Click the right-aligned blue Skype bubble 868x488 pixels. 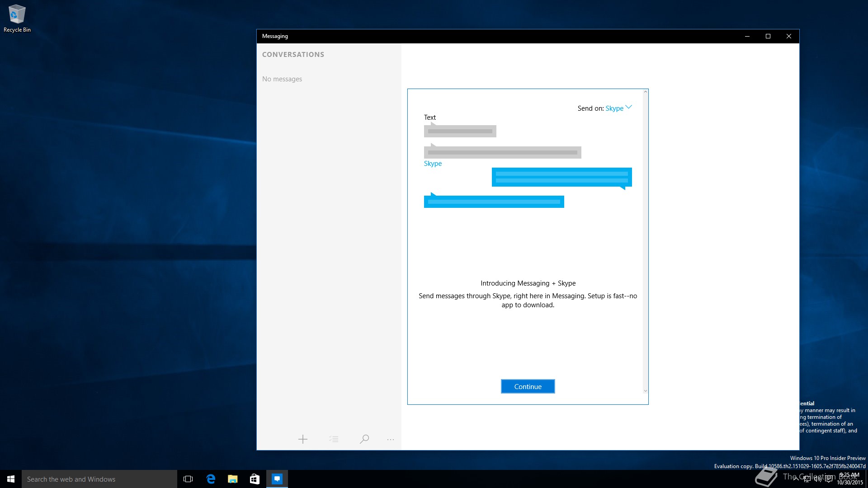tap(561, 178)
